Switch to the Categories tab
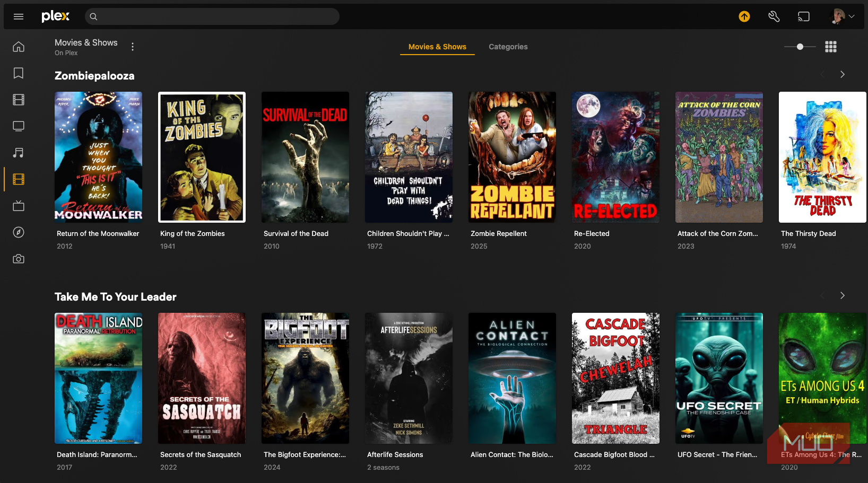 508,47
